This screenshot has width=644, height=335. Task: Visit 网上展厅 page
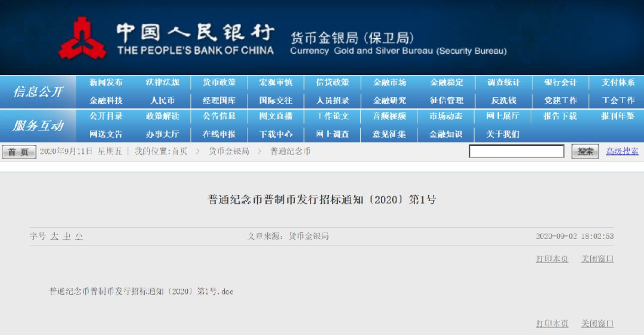coord(503,116)
